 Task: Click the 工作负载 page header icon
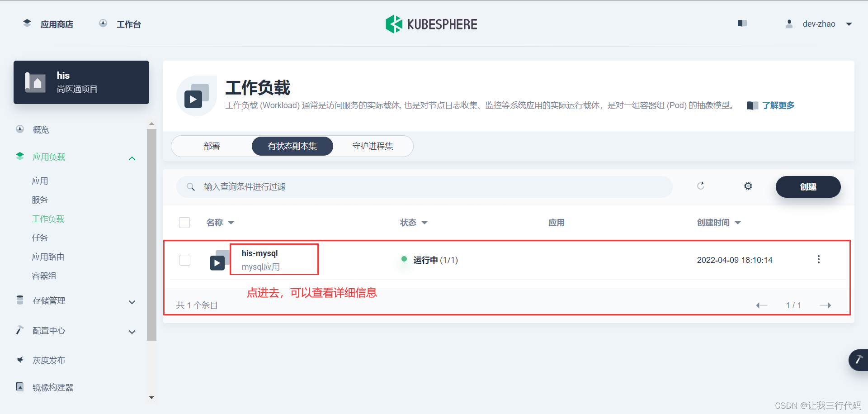(197, 95)
